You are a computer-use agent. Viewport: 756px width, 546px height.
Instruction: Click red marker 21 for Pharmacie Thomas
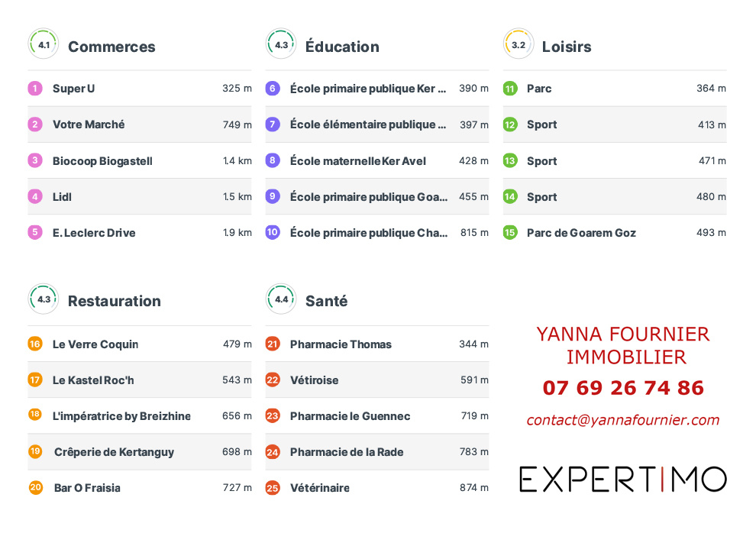(x=273, y=344)
